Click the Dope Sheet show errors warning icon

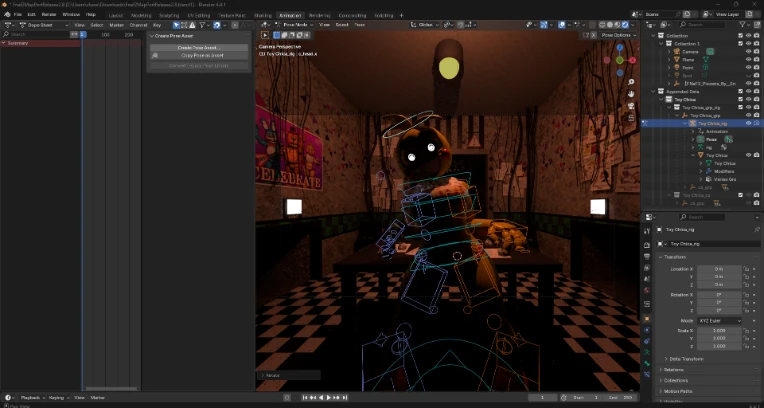(193, 25)
